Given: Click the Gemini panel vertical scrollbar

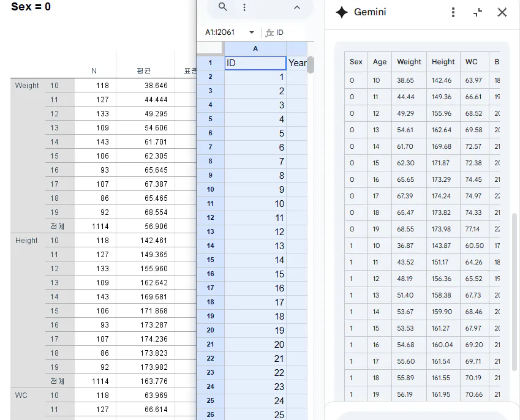Looking at the screenshot, I should click(x=514, y=291).
